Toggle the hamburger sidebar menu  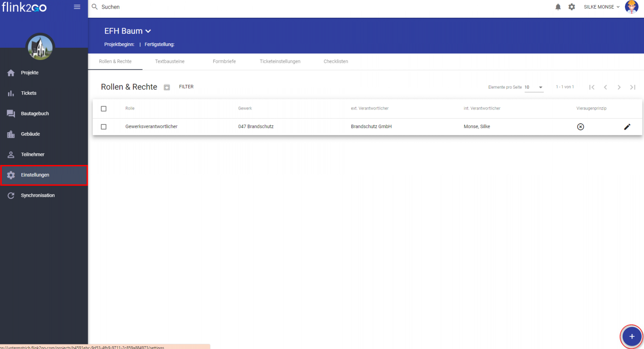click(x=77, y=7)
